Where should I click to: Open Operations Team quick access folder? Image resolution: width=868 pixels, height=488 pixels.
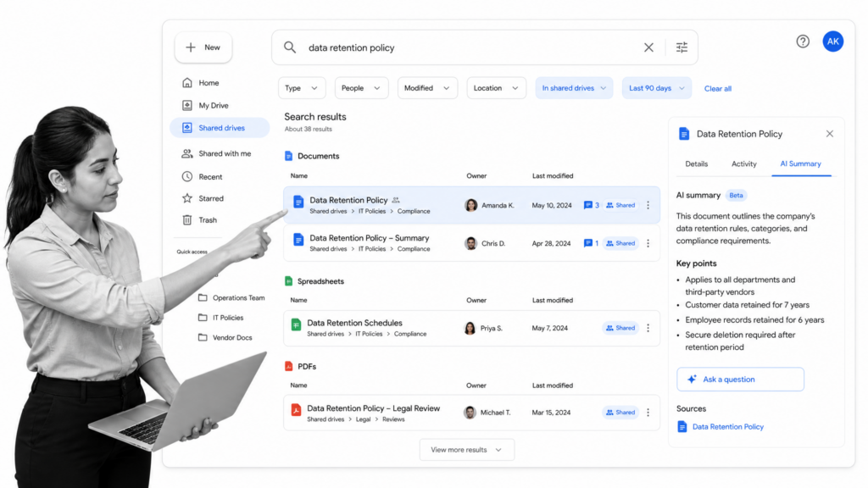[x=231, y=297]
